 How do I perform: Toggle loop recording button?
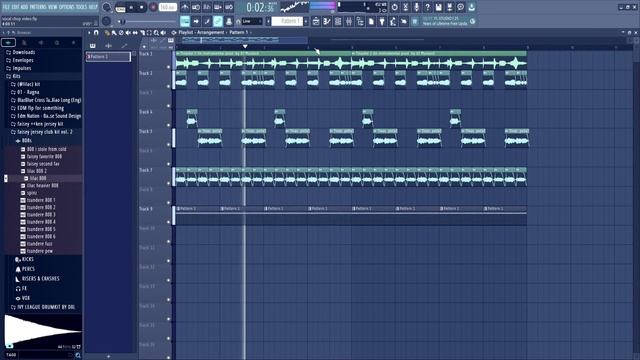tap(229, 7)
